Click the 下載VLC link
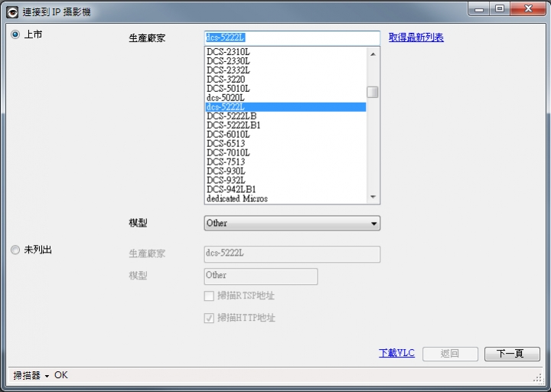Image resolution: width=551 pixels, height=392 pixels. [396, 353]
